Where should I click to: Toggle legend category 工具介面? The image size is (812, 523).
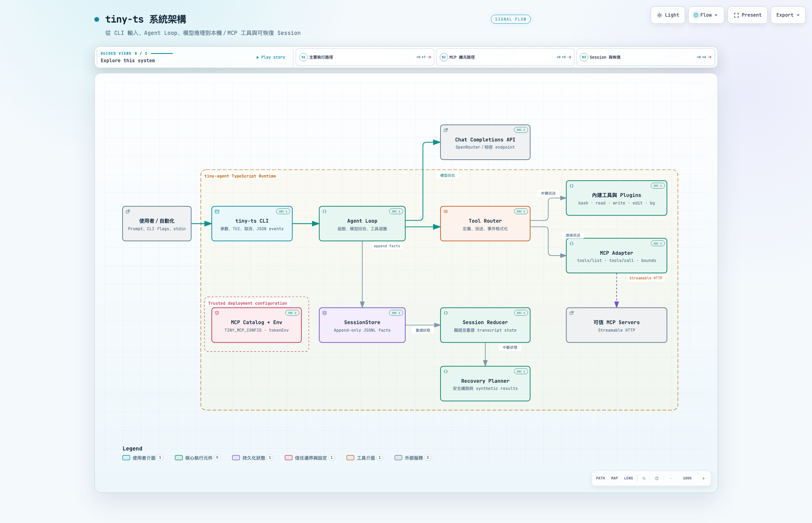(x=364, y=458)
